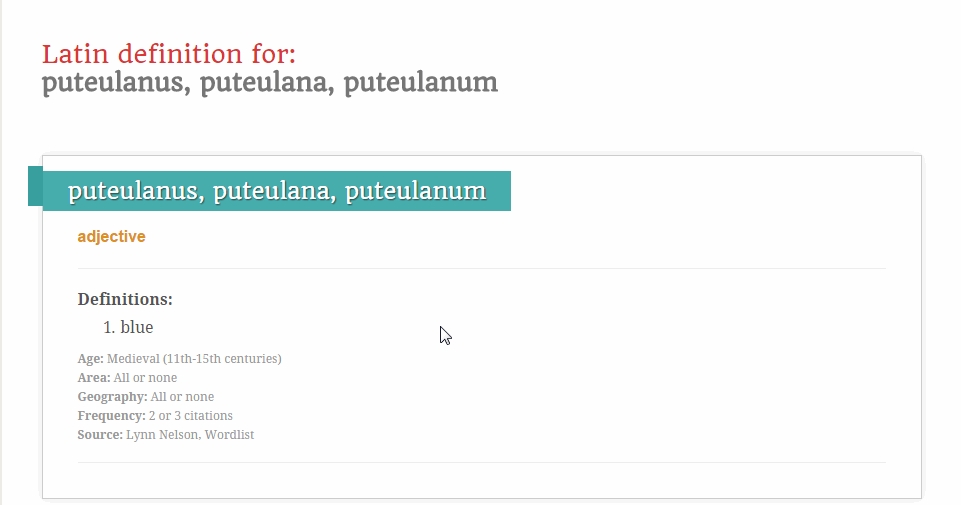Screen dimensions: 961x505
Task: Click the Age value 'Medieval (11th-15th centuries)'
Action: click(194, 359)
